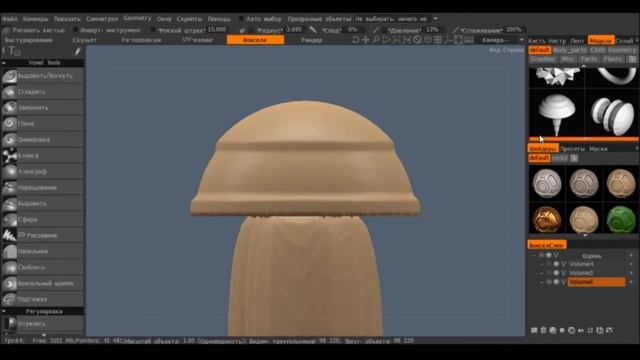Open the Body_parts models folder

pyautogui.click(x=570, y=50)
